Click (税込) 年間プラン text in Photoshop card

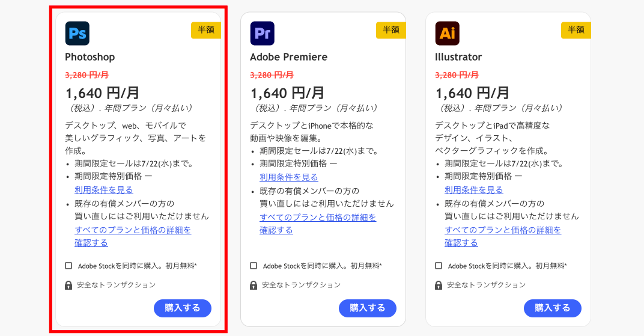(129, 108)
